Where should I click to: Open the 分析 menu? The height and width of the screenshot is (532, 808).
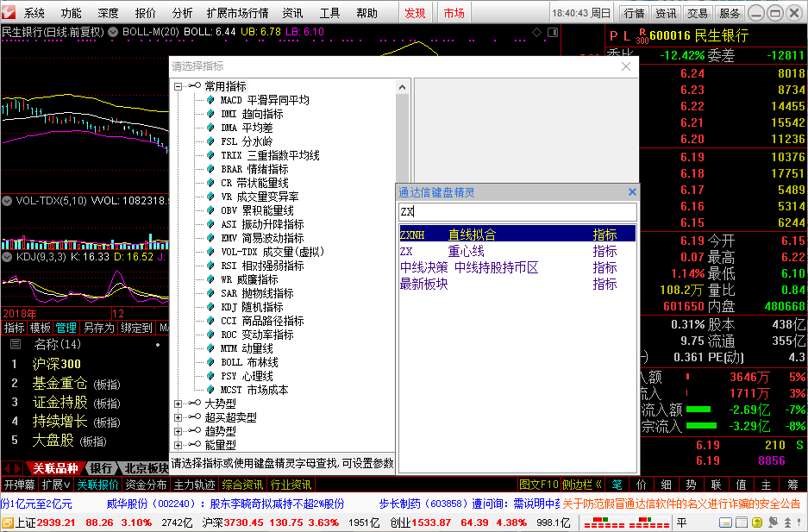(x=183, y=13)
